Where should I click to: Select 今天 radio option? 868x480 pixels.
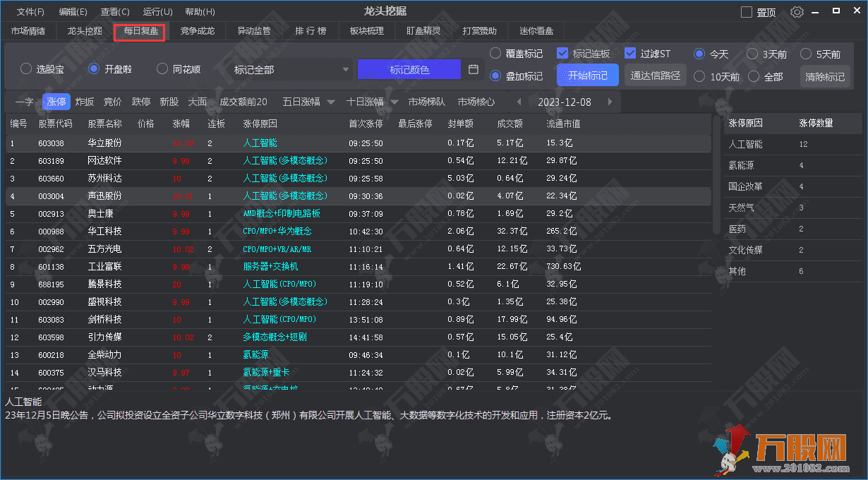[x=699, y=54]
